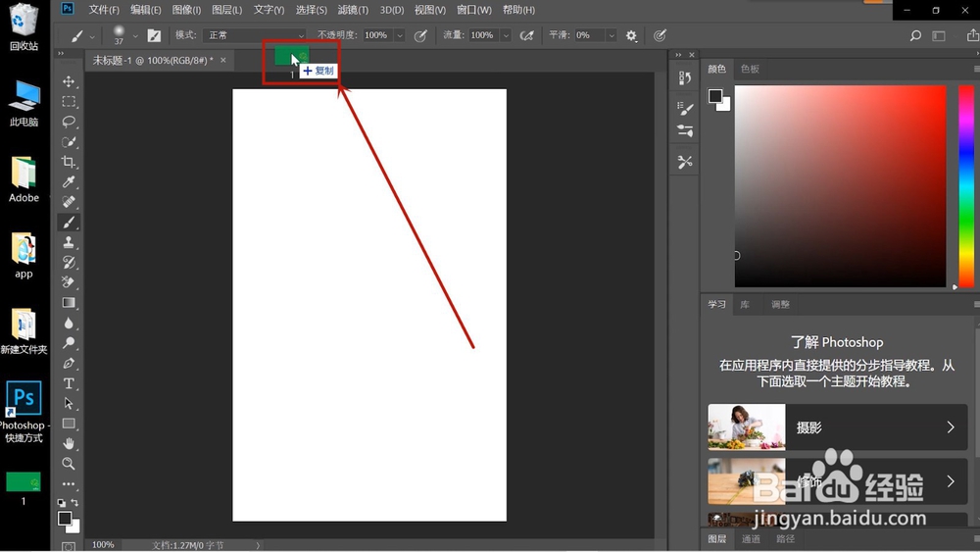Open the tools preset scissors icon

pos(685,162)
